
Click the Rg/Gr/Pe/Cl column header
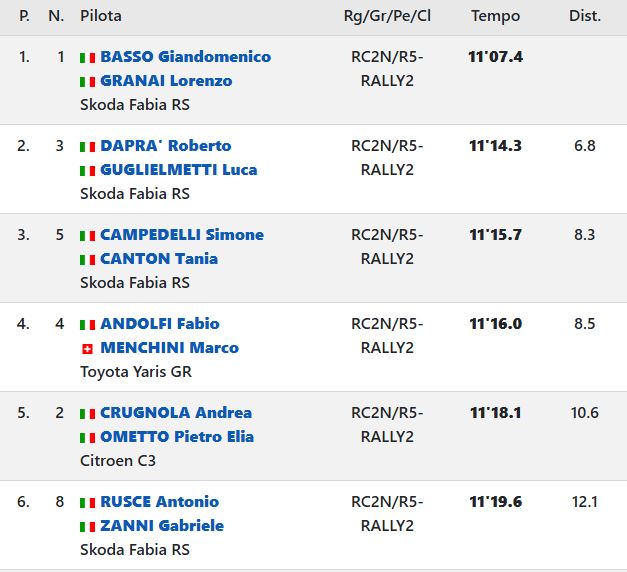[387, 16]
